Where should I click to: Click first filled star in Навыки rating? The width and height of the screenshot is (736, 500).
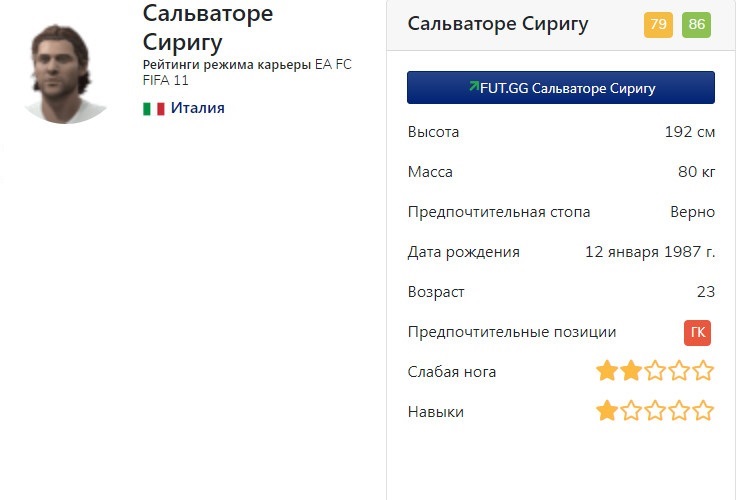[606, 411]
